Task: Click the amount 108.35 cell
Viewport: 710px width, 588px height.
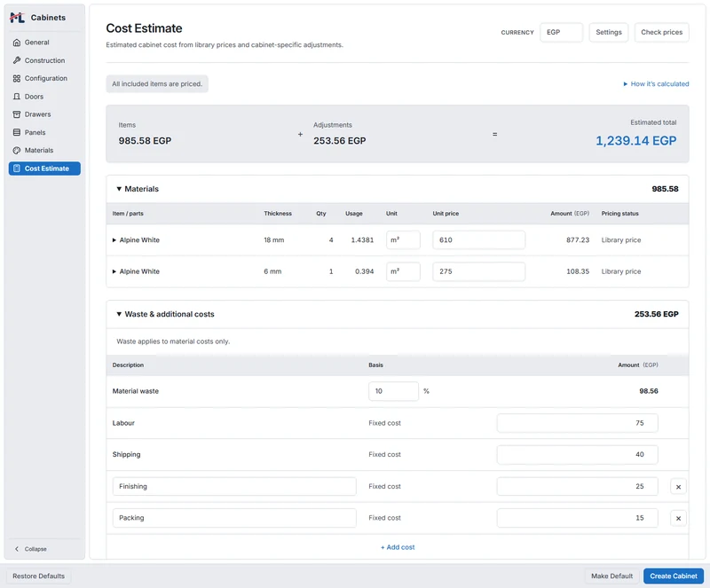Action: tap(578, 271)
